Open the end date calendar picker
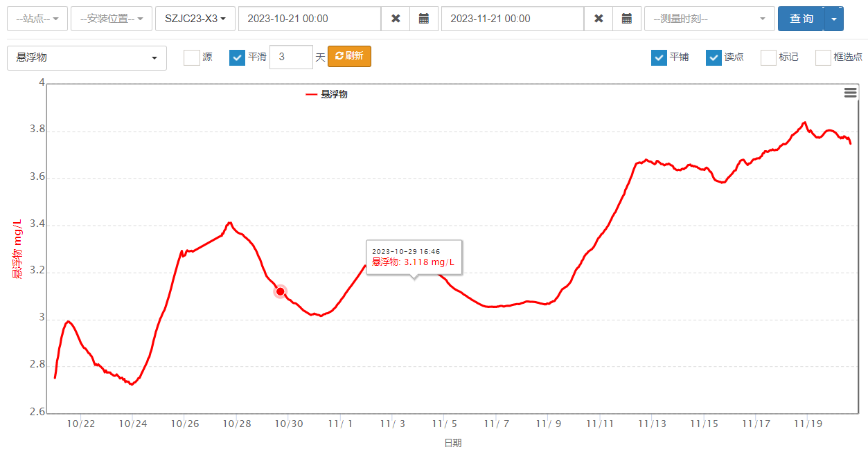Screen dimensions: 868x454 click(x=627, y=19)
